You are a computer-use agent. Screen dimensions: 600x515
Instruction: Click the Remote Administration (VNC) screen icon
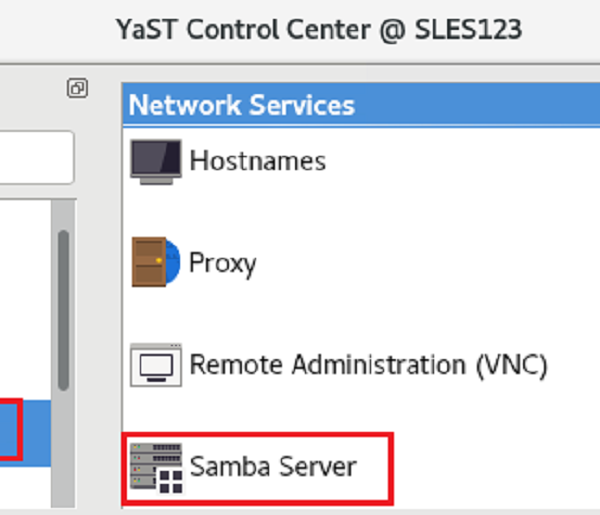pos(156,366)
